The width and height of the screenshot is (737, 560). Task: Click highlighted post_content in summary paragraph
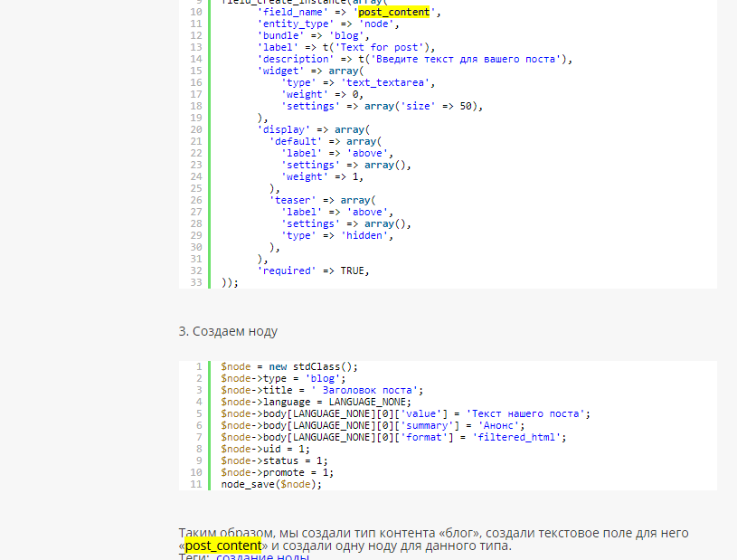click(223, 546)
